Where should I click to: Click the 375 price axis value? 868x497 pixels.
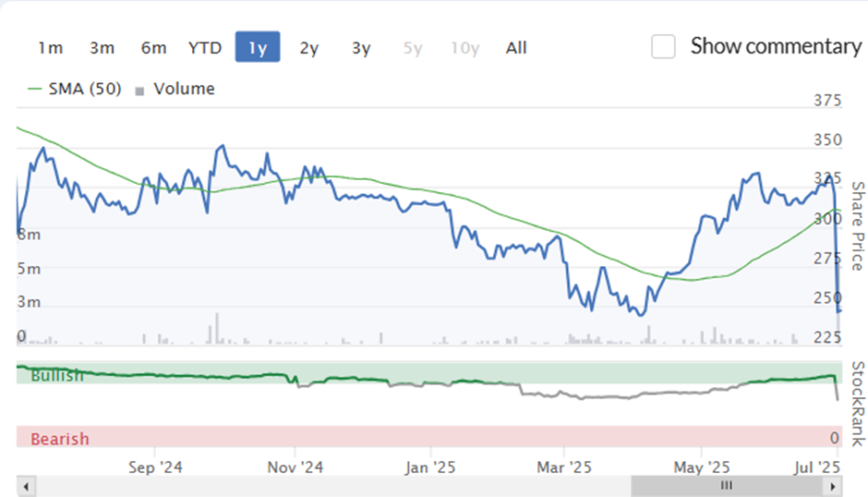(827, 101)
